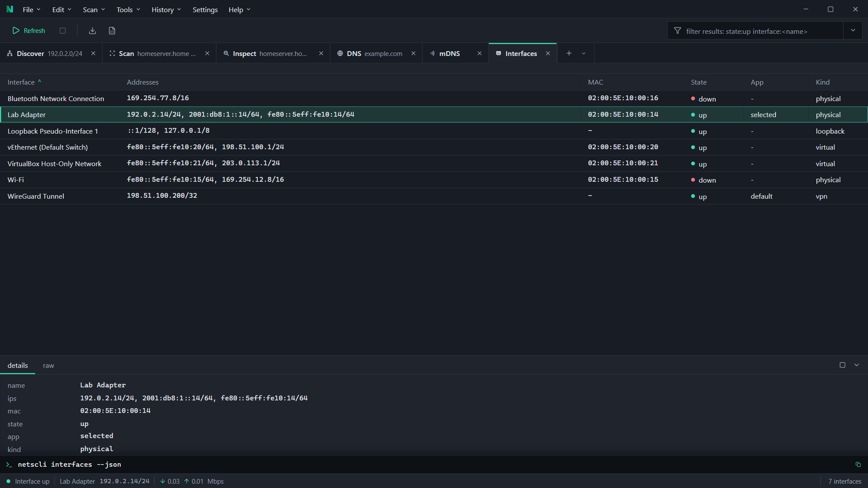Open Settings from the menu bar
This screenshot has width=868, height=488.
click(x=205, y=10)
